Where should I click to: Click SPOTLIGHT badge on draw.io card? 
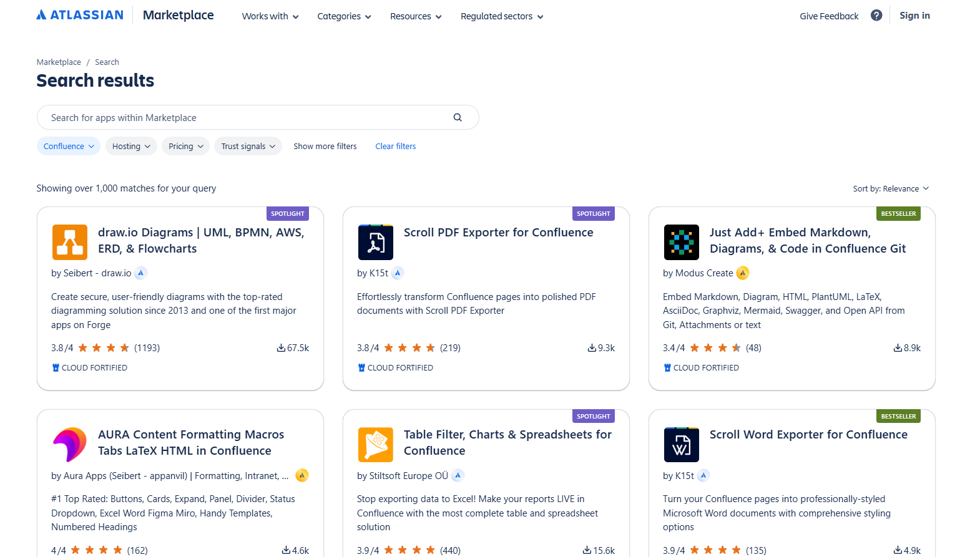pos(288,213)
